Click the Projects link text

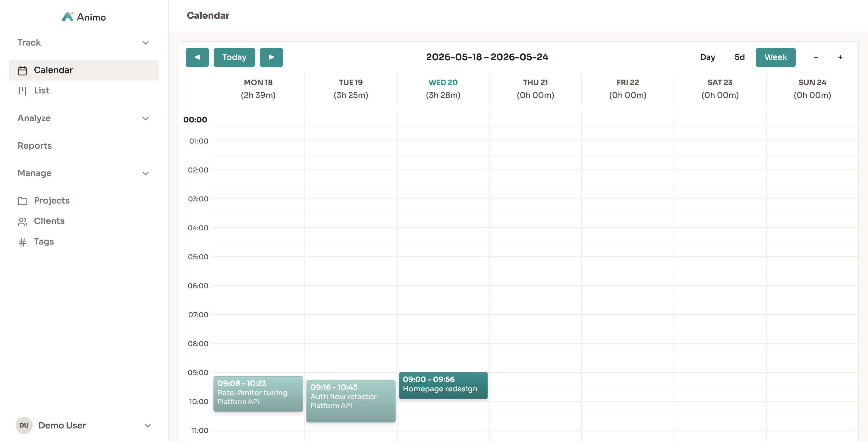click(52, 200)
